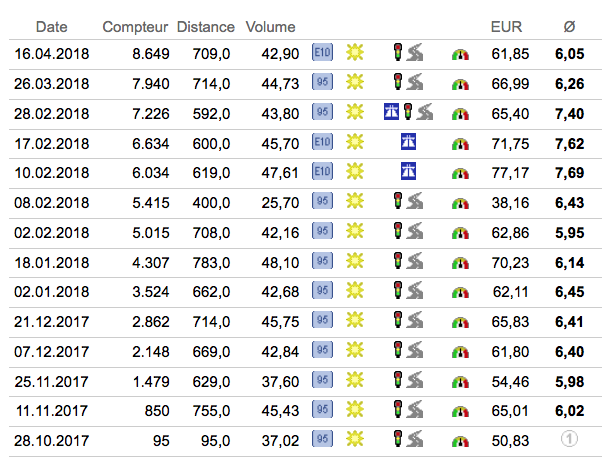The width and height of the screenshot is (602, 464).
Task: Click the E10 fuel icon for 16.04.2018
Action: pos(322,52)
